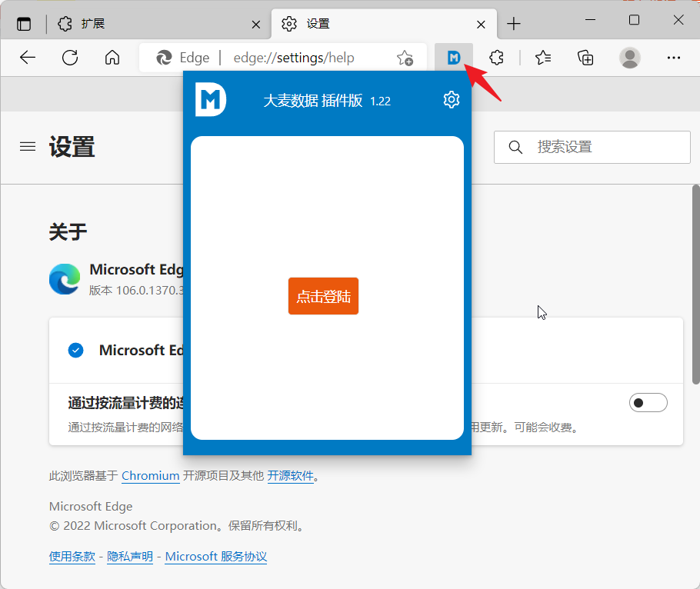Click the 点击登陆 login button
Screen dimensions: 700x589
point(323,296)
